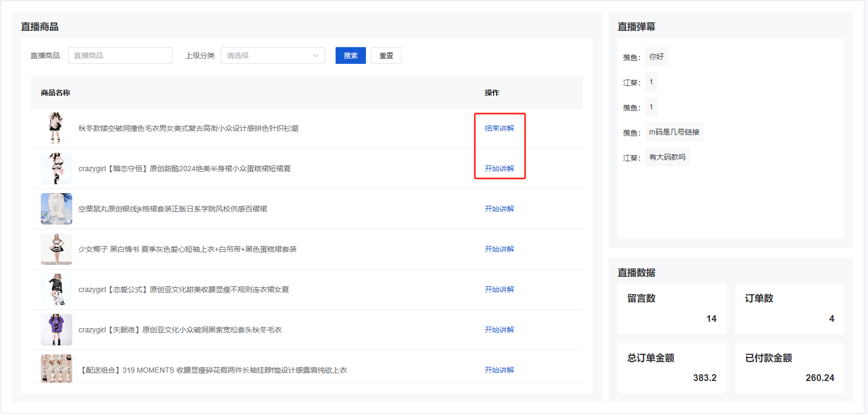Open thumbnail of 少女椰子 黑白情书 product
The width and height of the screenshot is (868, 414).
tap(57, 249)
